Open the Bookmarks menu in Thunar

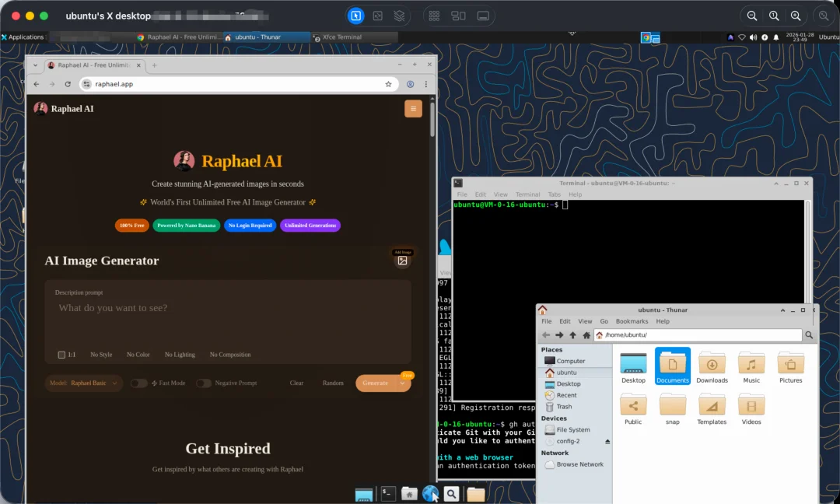(x=632, y=321)
